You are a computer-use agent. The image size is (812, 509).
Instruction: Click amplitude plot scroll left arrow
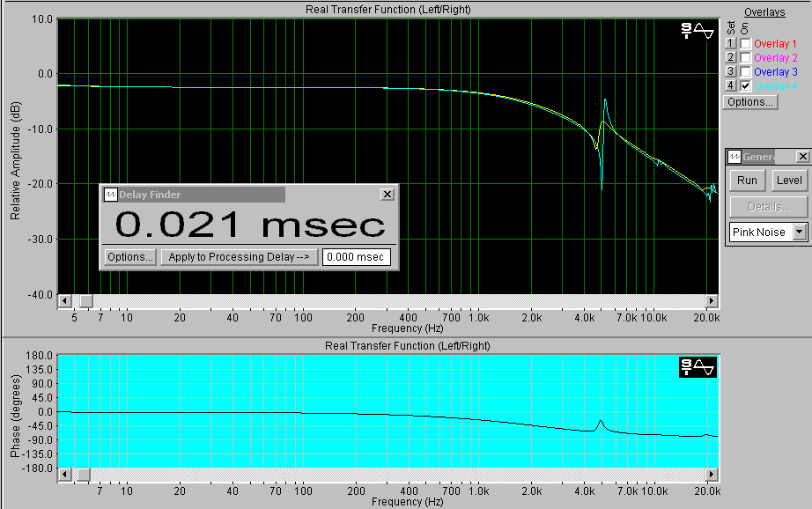64,301
